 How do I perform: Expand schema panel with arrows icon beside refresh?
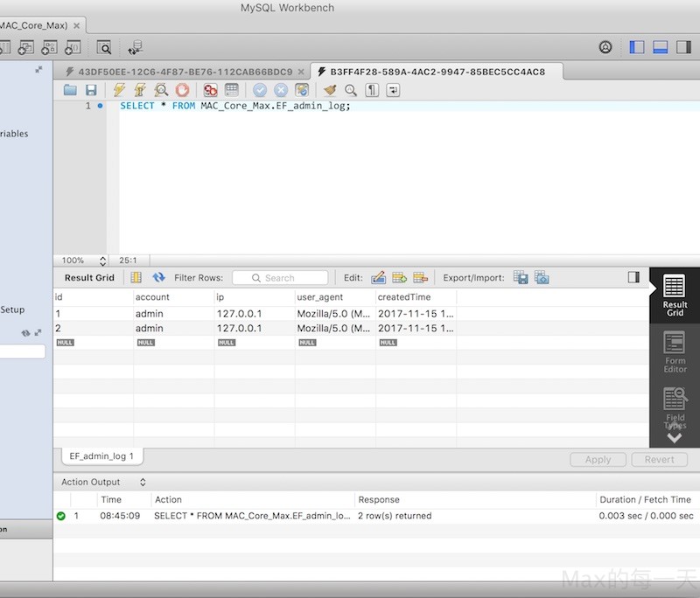click(38, 333)
